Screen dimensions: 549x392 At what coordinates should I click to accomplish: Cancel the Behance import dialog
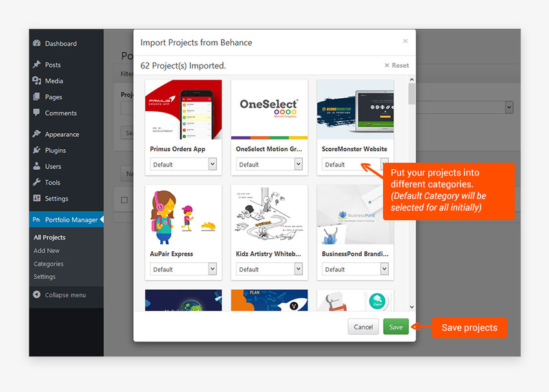click(x=363, y=327)
